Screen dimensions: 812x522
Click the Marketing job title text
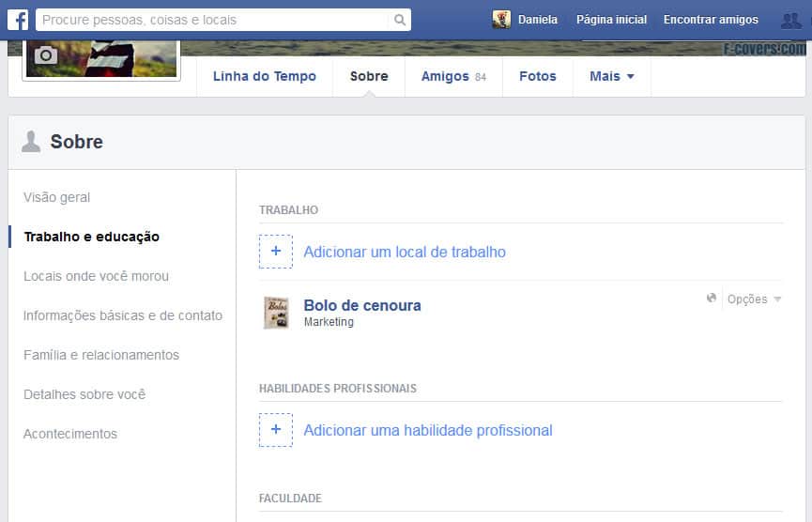tap(329, 322)
